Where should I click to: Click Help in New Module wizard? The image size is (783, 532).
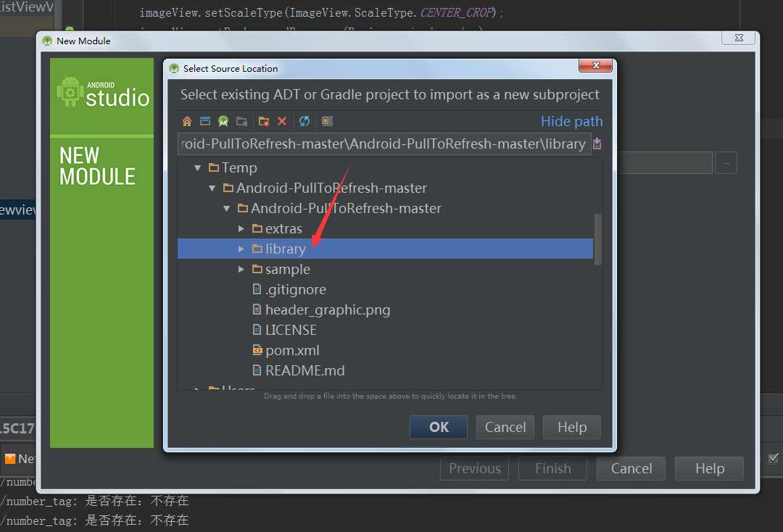click(710, 469)
